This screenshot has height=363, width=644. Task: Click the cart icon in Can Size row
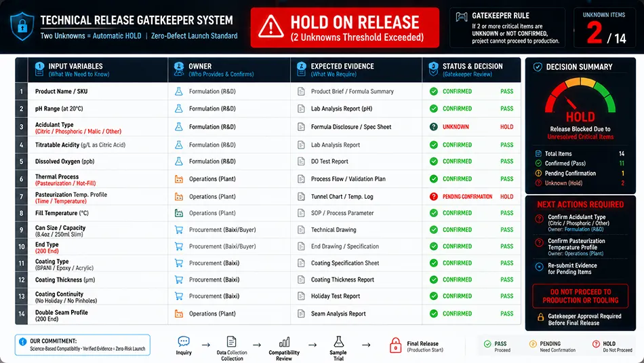(179, 230)
